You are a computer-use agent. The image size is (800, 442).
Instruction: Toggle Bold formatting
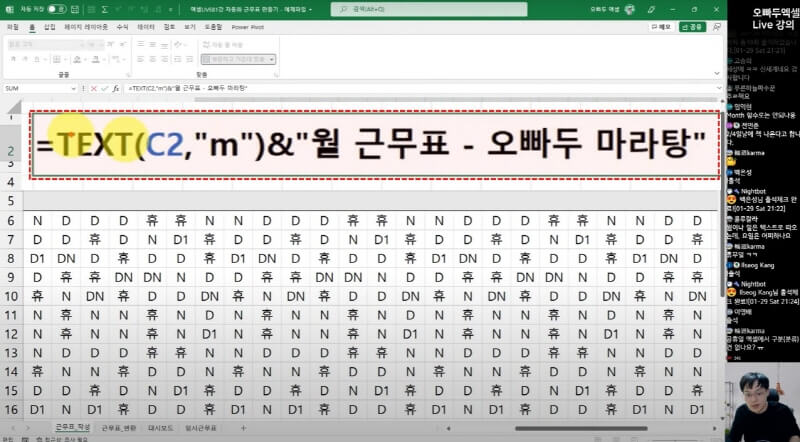(x=13, y=60)
